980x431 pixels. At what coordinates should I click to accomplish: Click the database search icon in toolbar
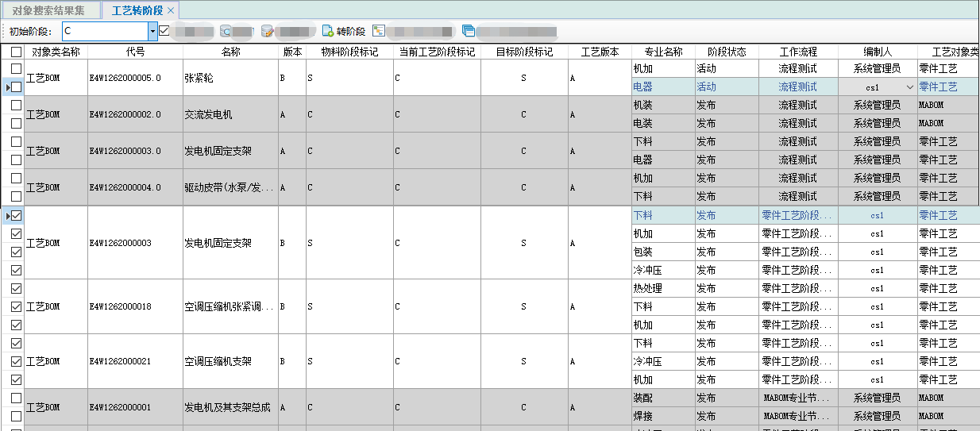226,32
